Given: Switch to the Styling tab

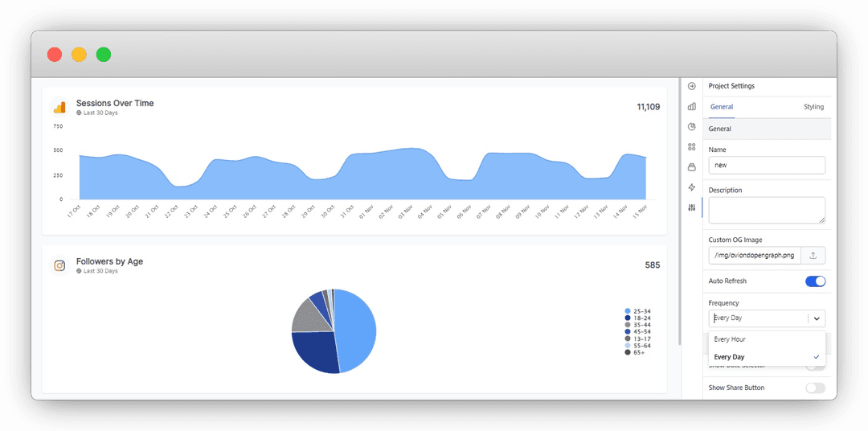Looking at the screenshot, I should coord(813,107).
